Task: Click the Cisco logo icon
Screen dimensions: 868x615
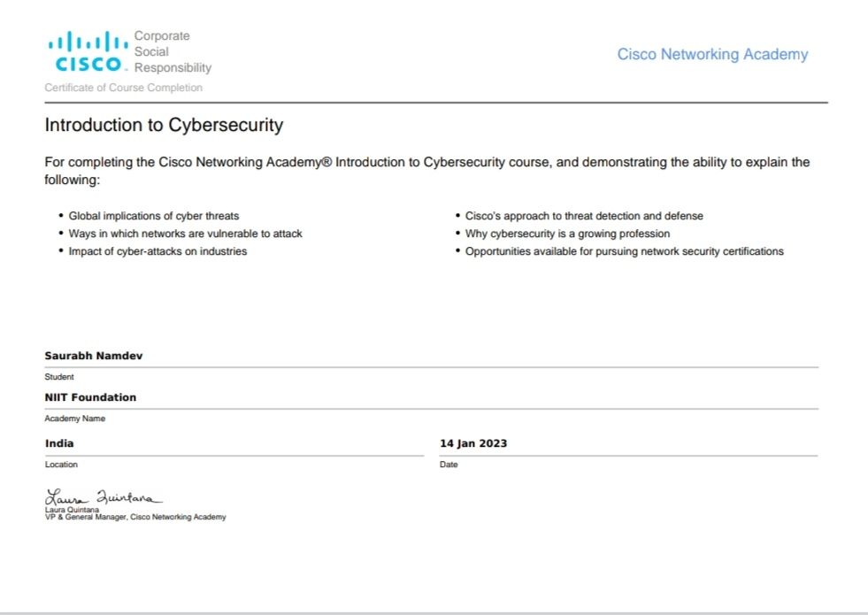Action: pyautogui.click(x=88, y=51)
